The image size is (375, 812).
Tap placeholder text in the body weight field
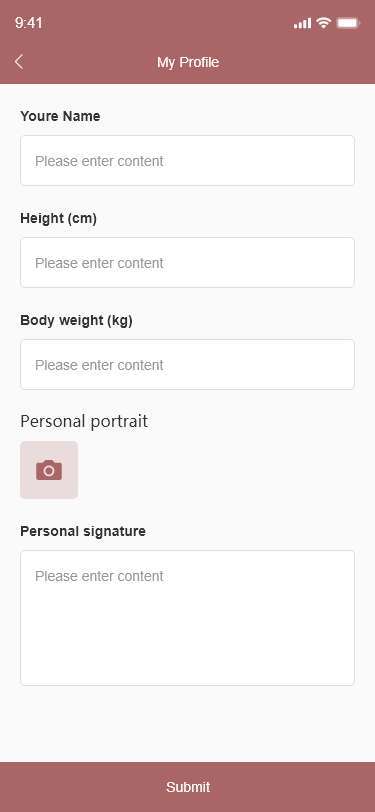pyautogui.click(x=99, y=365)
